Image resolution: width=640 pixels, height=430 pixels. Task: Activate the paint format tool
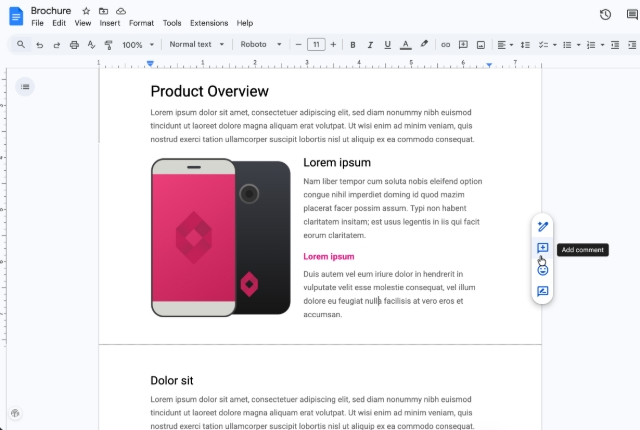point(109,45)
